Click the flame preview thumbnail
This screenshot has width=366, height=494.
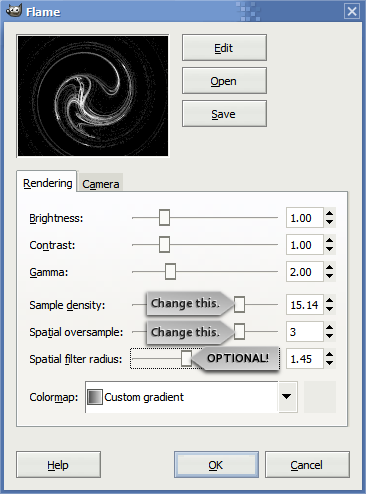[x=93, y=96]
